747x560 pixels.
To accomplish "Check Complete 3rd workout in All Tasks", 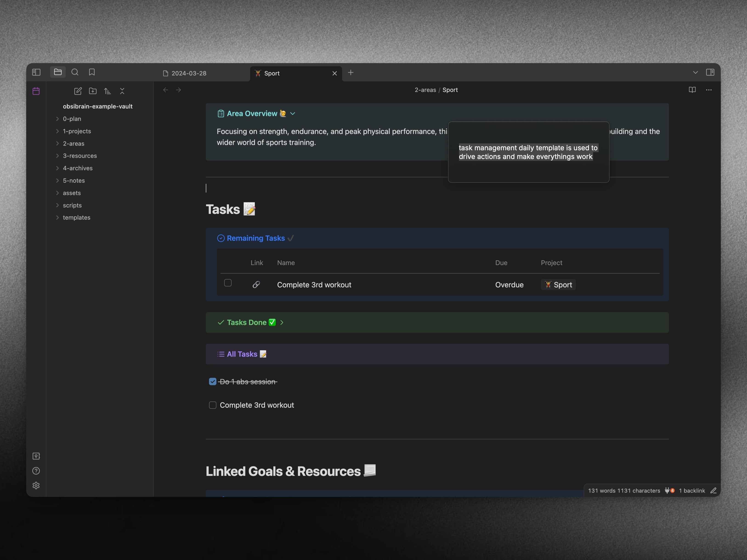I will point(212,405).
